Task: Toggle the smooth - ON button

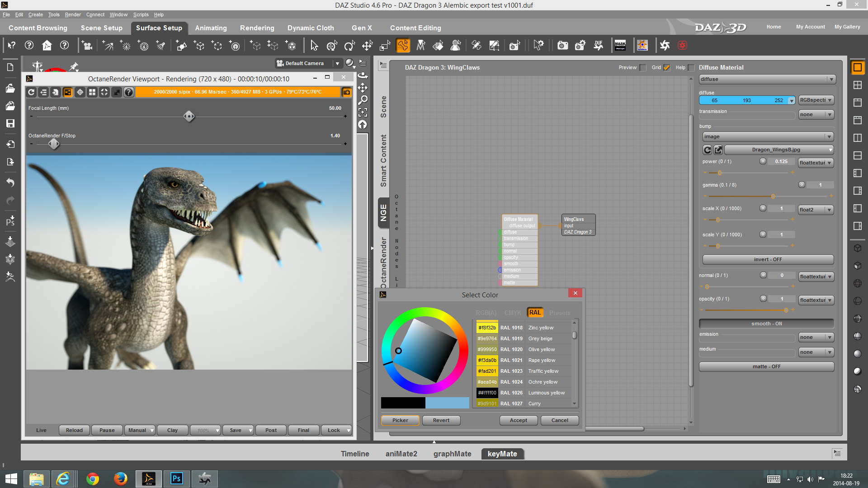Action: click(x=766, y=324)
